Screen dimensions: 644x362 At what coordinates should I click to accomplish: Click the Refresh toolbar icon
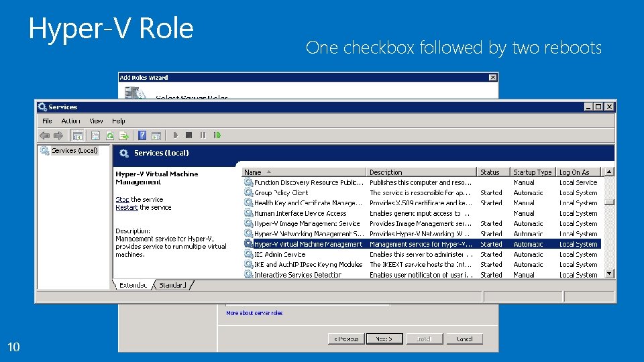coord(109,135)
